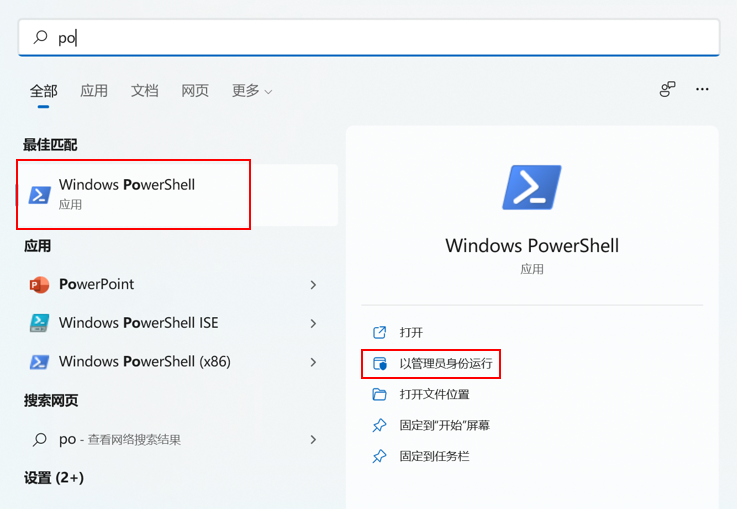Click the connected devices icon beside the tabs

tap(667, 90)
